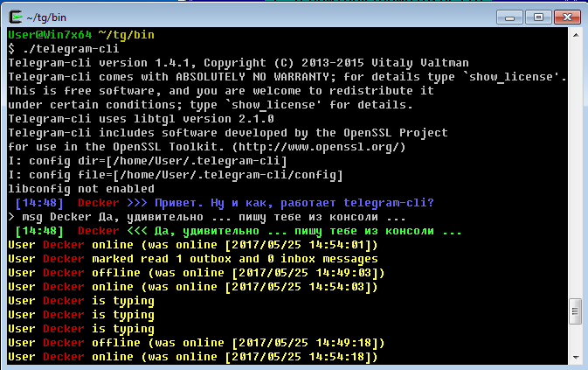Screen dimensions: 588x370
Task: Click the line 'online was online 14:54:03'
Action: 193,287
